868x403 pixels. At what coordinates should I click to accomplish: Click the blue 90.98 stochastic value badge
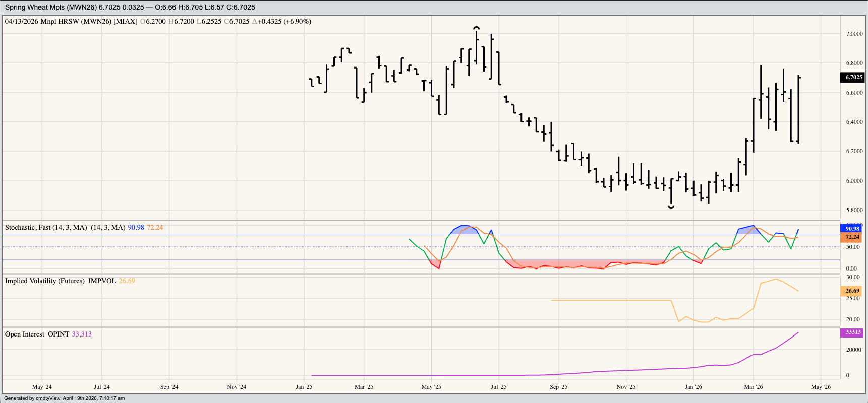click(x=852, y=229)
